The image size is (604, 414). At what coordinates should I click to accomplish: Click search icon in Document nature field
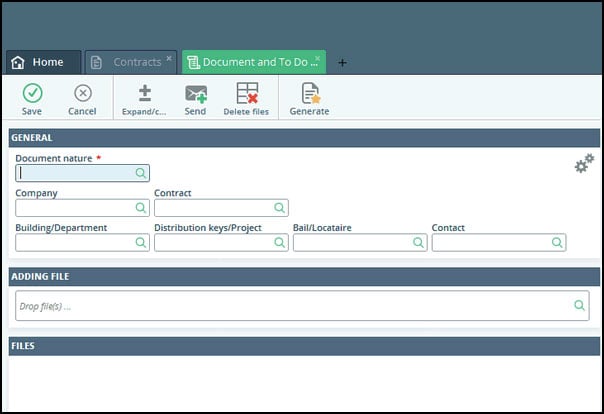[x=141, y=173]
